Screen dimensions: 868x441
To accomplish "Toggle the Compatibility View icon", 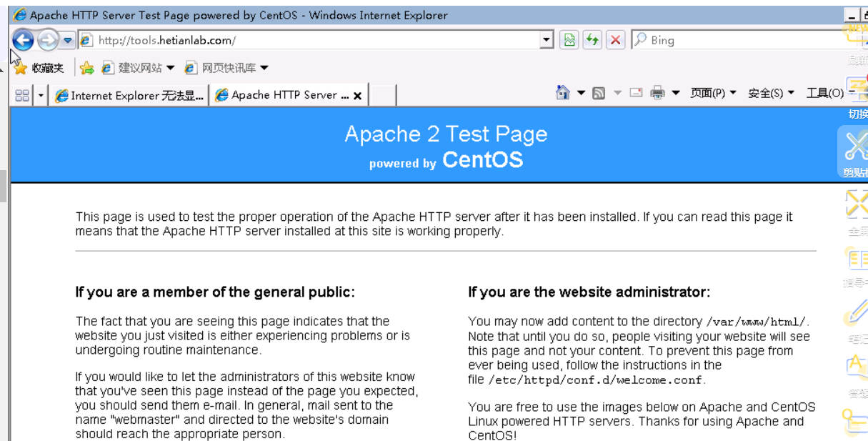I will pos(569,40).
